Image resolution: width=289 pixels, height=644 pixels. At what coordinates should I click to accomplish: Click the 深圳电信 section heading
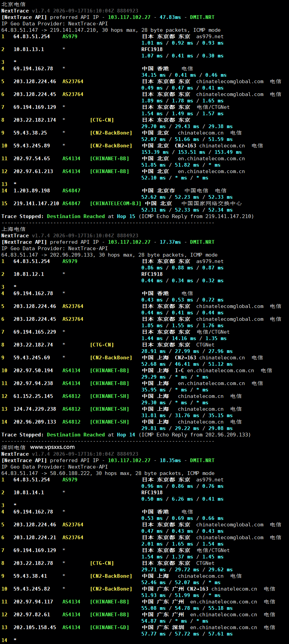click(x=14, y=448)
